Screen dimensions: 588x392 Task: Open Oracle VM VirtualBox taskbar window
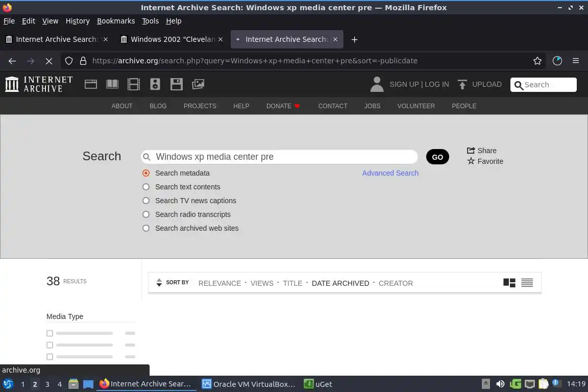249,384
